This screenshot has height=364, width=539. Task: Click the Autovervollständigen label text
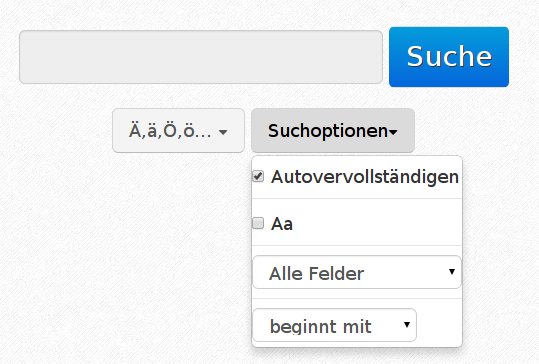pos(365,177)
